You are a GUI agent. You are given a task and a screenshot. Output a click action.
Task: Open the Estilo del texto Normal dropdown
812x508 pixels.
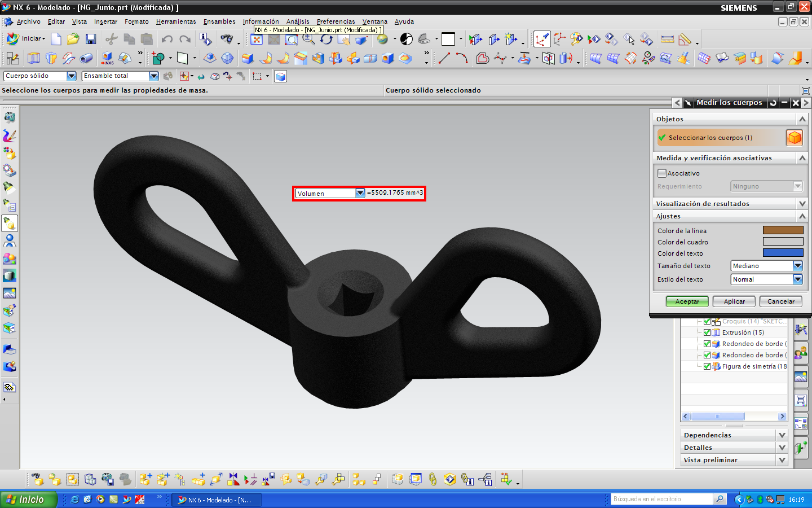[x=798, y=279]
